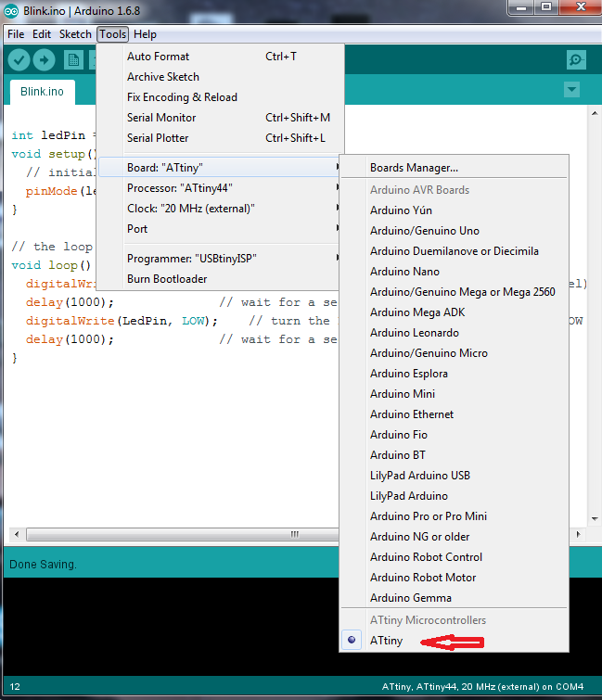Click the "delay(1000);" line after digitalWrite LOW

point(70,339)
